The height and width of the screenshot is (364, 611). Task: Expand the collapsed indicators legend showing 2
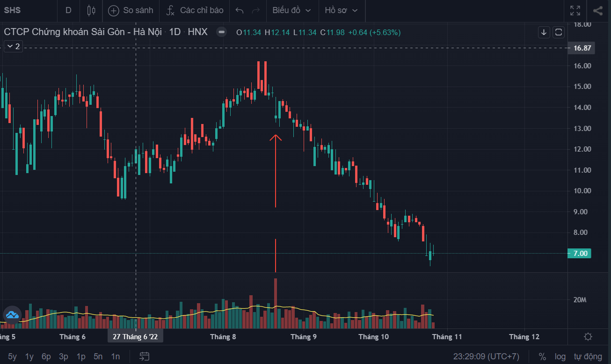tap(13, 46)
